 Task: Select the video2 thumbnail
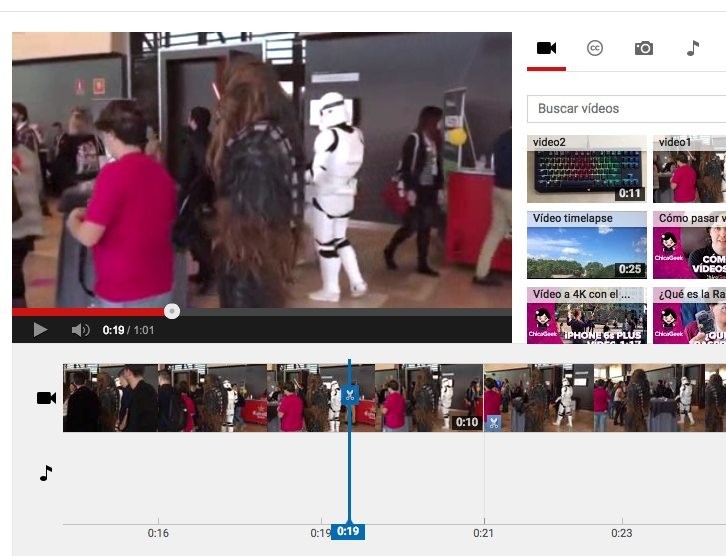pos(587,169)
